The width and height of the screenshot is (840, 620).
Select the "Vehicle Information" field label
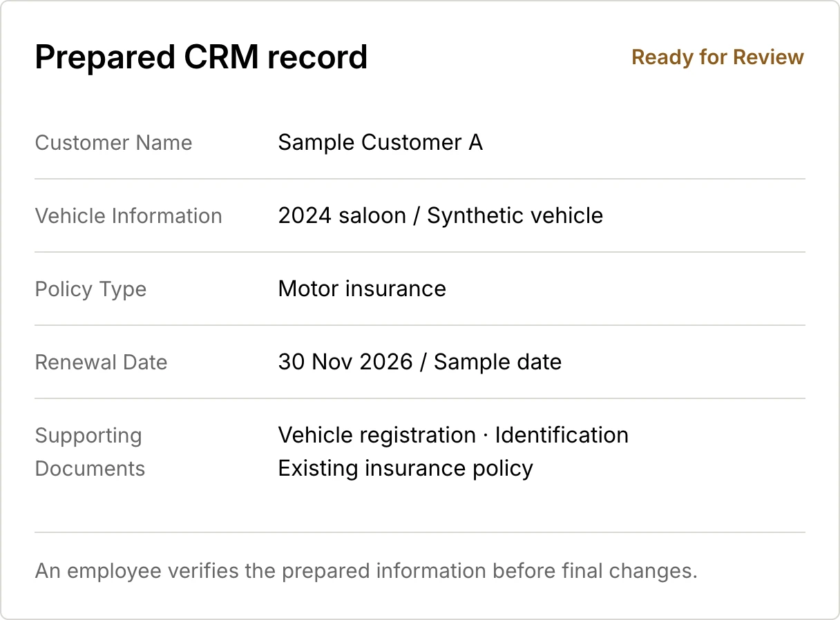click(x=128, y=216)
